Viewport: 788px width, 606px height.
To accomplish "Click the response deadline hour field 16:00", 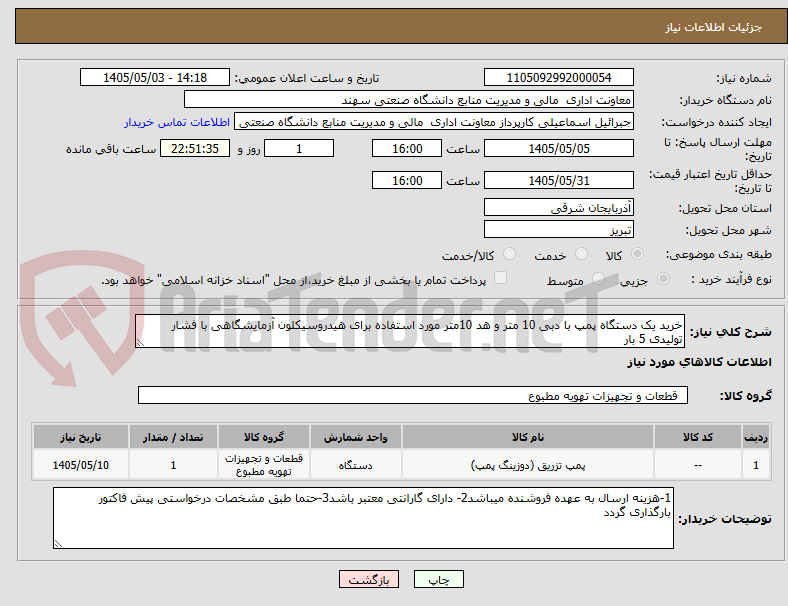I will (x=407, y=149).
